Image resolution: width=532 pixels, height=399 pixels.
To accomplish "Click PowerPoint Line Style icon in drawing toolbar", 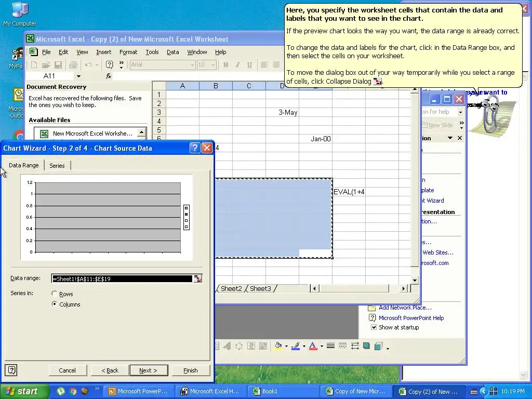I will [330, 345].
